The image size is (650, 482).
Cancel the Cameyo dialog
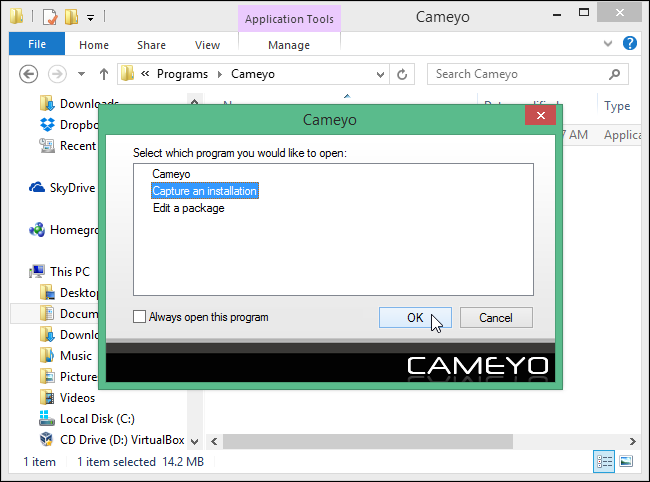496,317
